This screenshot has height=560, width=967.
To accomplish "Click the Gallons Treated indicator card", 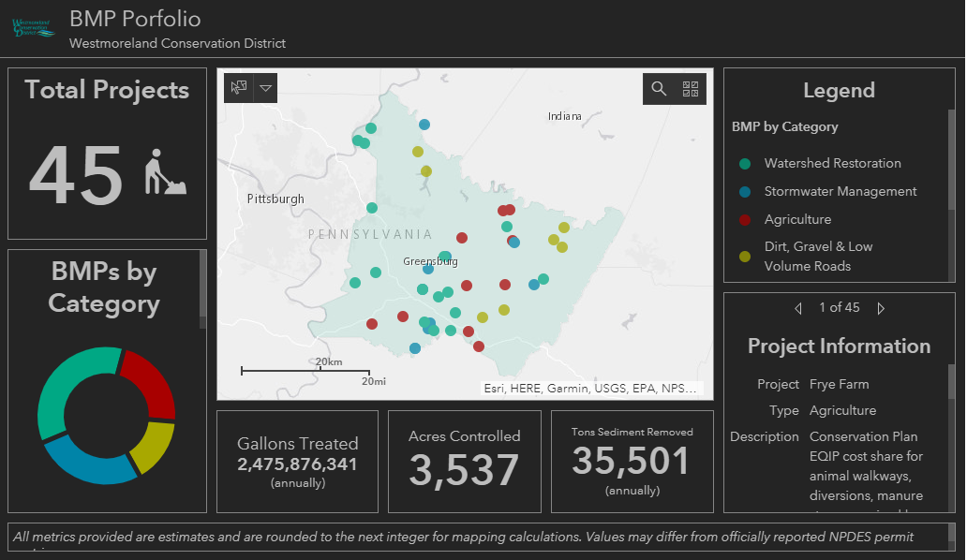I will coord(297,461).
